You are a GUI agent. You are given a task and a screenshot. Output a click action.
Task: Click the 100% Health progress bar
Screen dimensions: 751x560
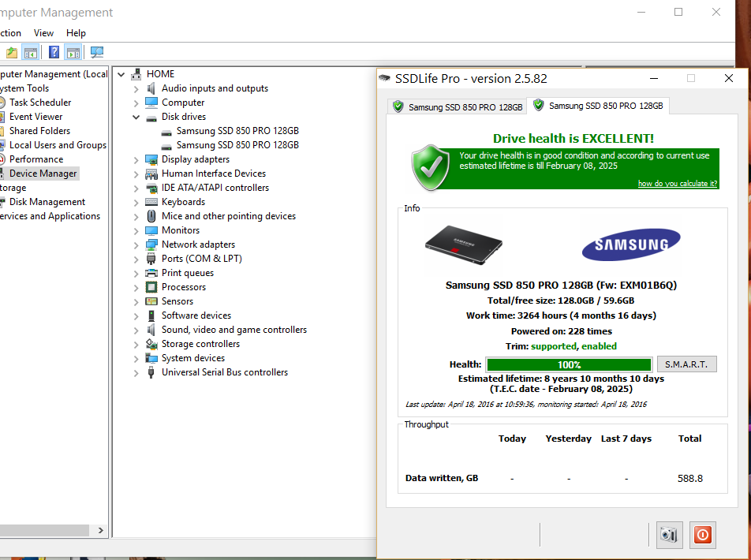point(569,364)
